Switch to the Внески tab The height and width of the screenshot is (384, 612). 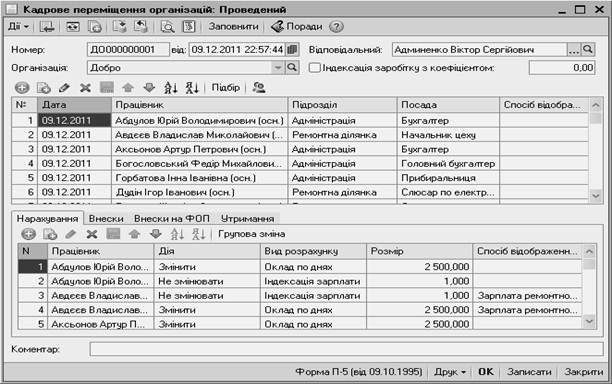pos(106,219)
